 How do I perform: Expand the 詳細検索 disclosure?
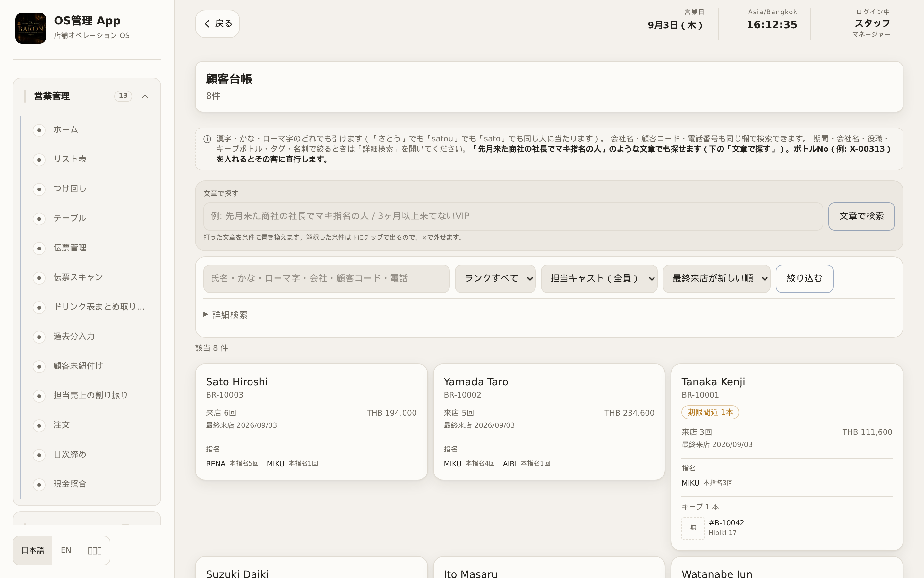[x=226, y=315]
